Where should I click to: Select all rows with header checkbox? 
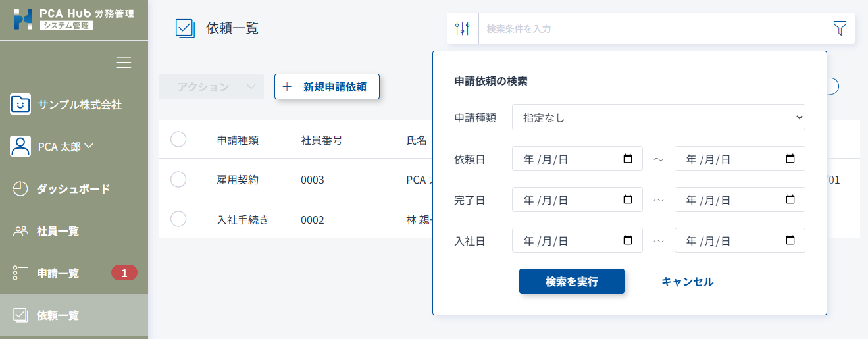[178, 140]
